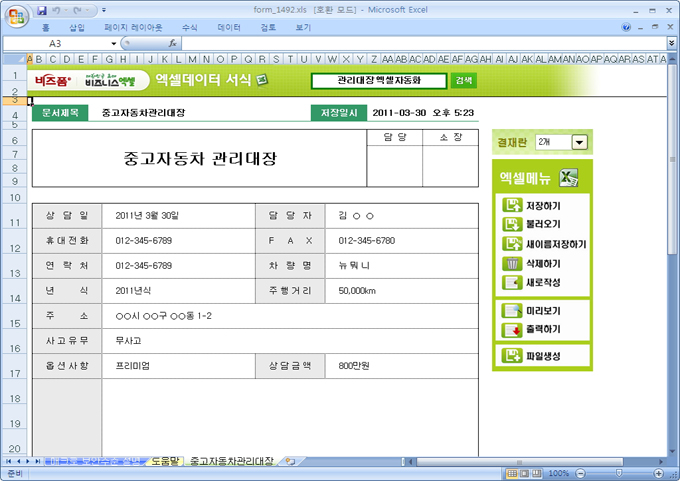Click the Office button logo
Viewport: 680px width, 481px height.
[x=15, y=16]
